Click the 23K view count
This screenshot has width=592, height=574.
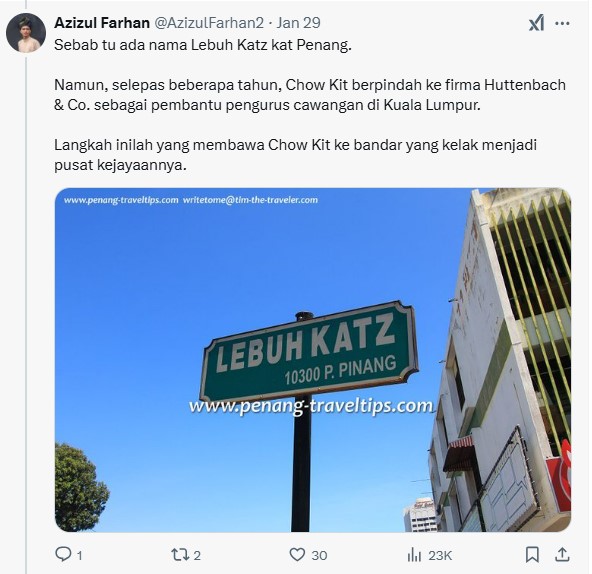tap(440, 555)
